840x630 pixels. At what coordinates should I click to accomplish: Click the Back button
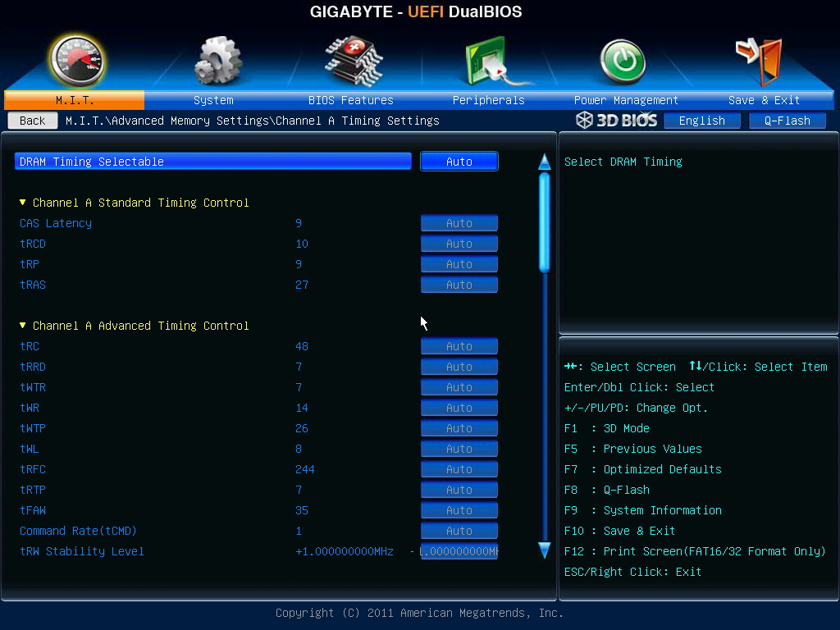click(x=33, y=121)
